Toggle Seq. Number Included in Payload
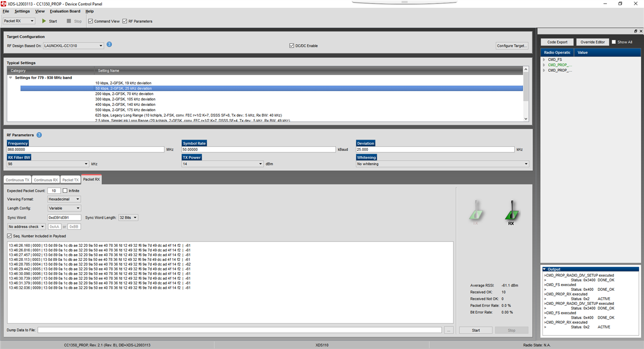This screenshot has width=644, height=349. (9, 236)
